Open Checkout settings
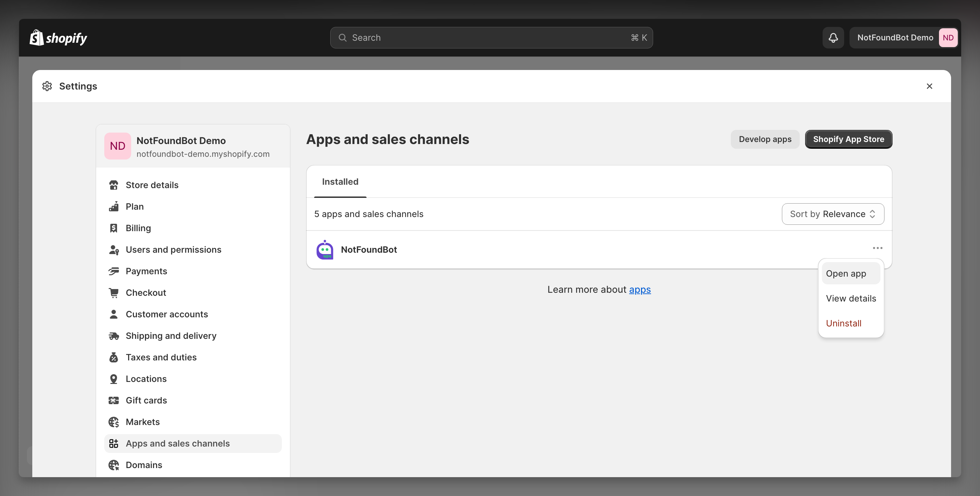980x496 pixels. point(193,293)
